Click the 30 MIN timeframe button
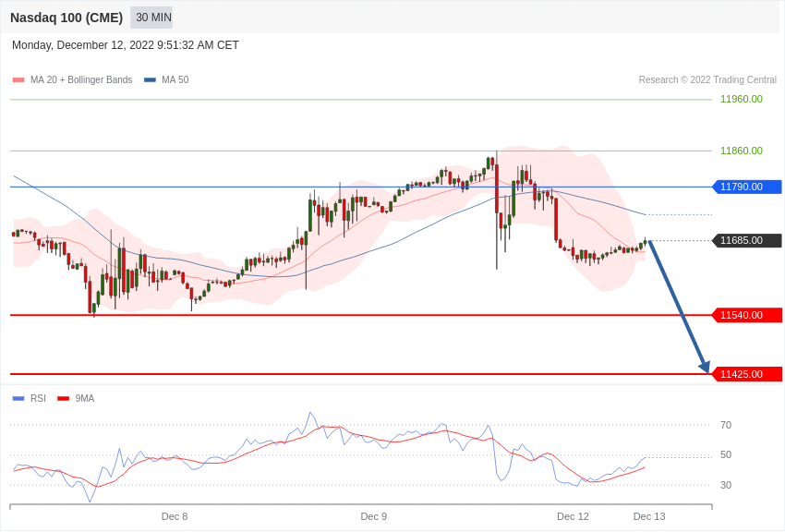 (x=152, y=18)
